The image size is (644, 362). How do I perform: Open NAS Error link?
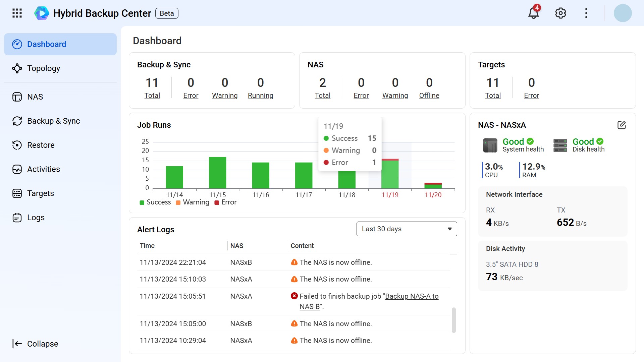tap(361, 96)
